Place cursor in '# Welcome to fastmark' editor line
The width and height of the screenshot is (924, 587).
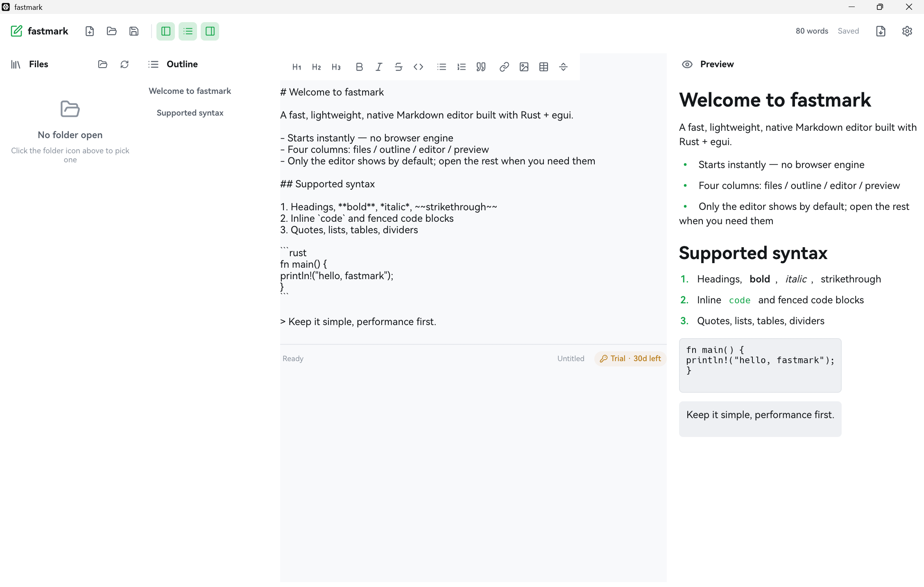332,92
